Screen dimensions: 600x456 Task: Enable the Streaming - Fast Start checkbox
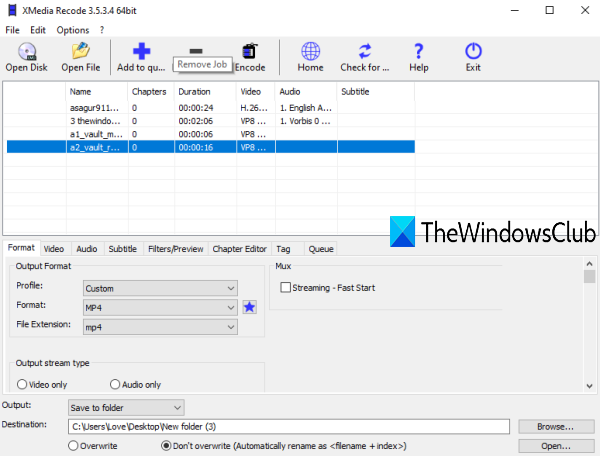(285, 287)
